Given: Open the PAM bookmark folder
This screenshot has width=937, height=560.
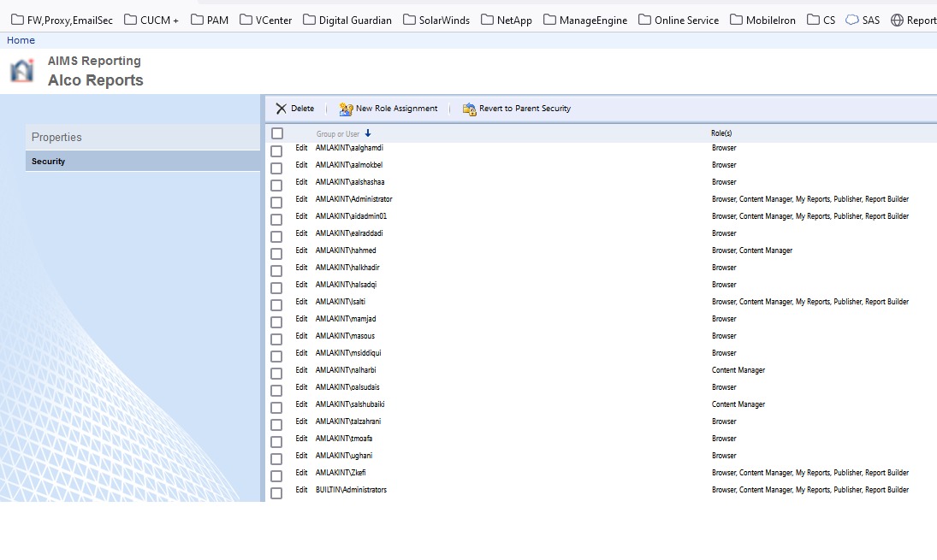Looking at the screenshot, I should click(209, 20).
